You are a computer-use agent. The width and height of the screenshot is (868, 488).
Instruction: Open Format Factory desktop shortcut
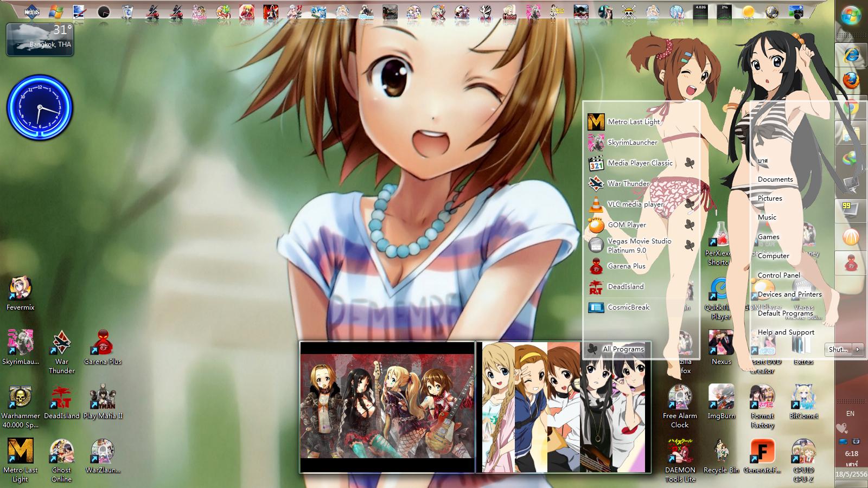pyautogui.click(x=762, y=407)
